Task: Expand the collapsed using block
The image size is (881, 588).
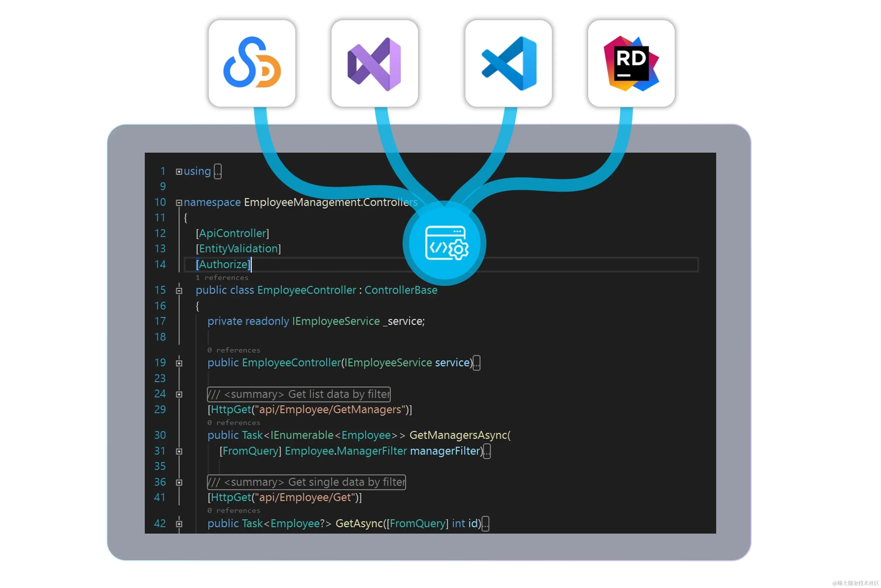Action: 179,171
